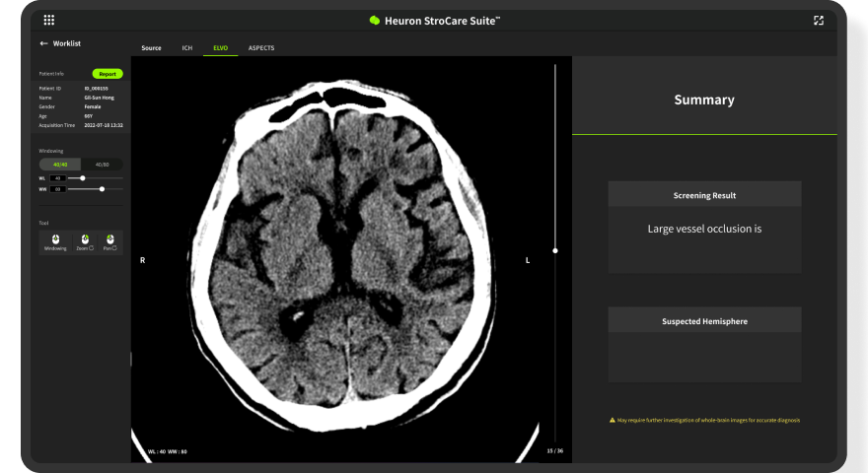The height and width of the screenshot is (473, 868).
Task: Click the 'Large vessel occlusion is' text
Action: (704, 229)
